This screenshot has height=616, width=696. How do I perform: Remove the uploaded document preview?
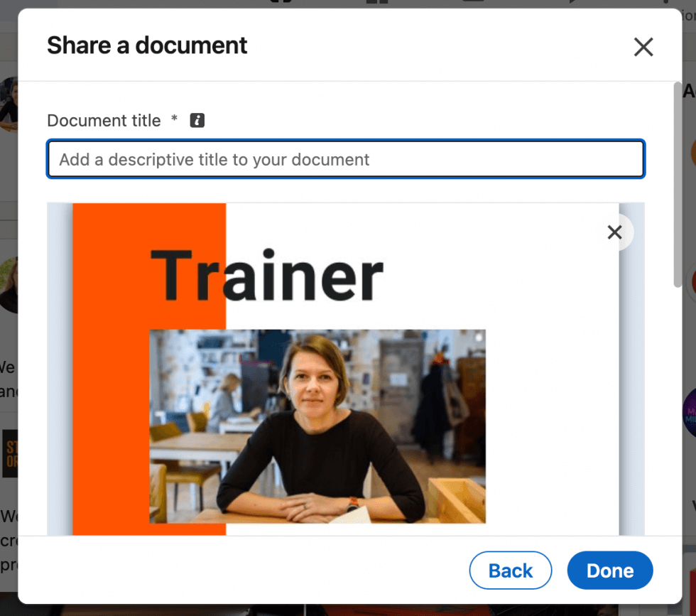coord(614,232)
